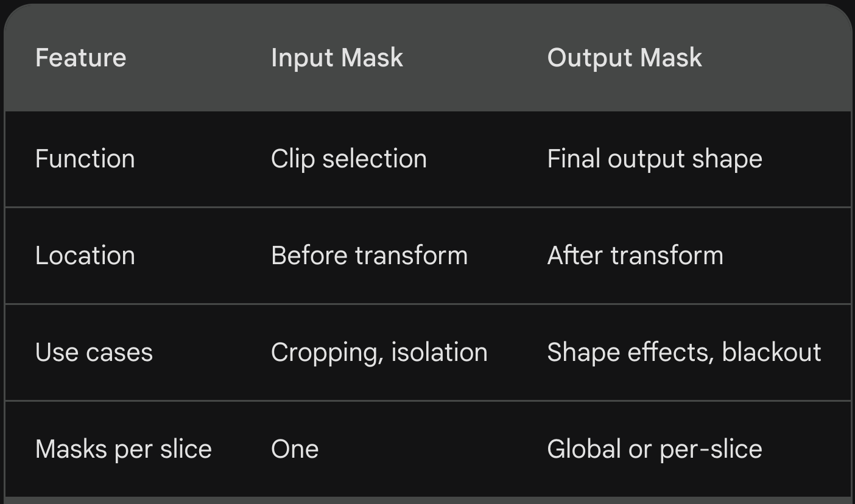Select the One cell
The width and height of the screenshot is (855, 504).
tap(294, 449)
